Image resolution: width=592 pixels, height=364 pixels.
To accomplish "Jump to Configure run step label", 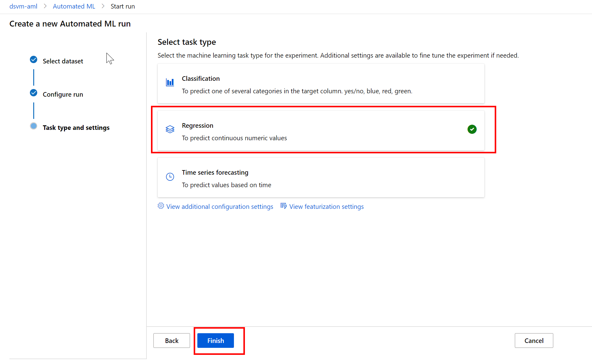I will coord(63,95).
